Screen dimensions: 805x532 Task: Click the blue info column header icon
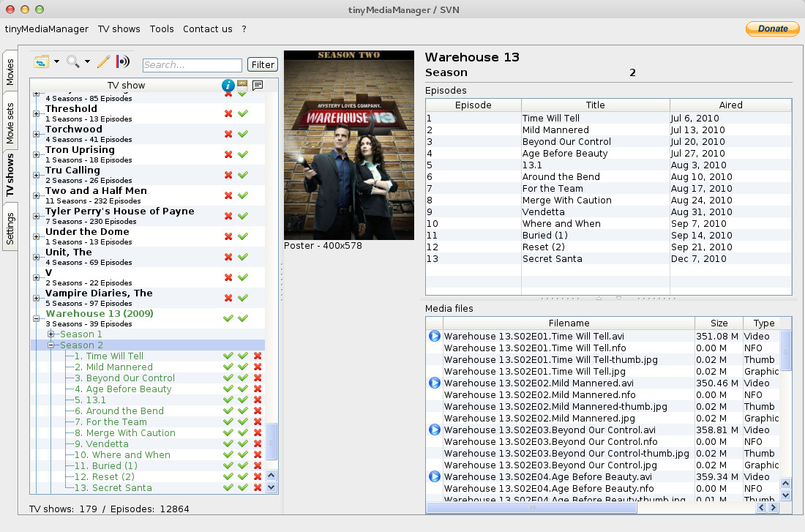click(x=228, y=85)
